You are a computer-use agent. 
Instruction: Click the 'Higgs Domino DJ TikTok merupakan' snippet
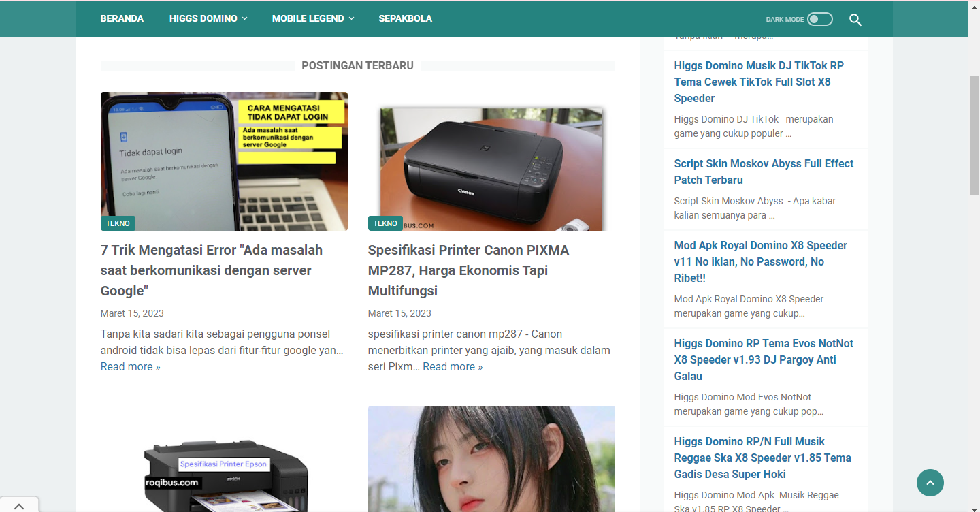753,126
